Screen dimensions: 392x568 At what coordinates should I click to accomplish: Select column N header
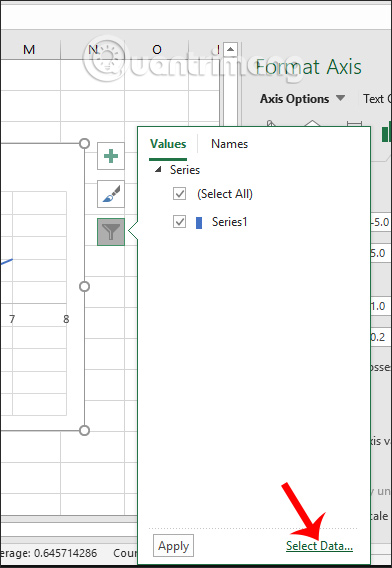pos(93,50)
